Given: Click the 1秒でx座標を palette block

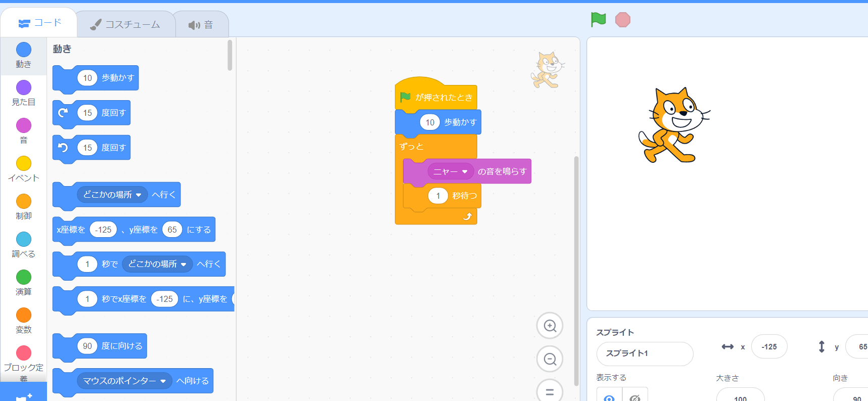Looking at the screenshot, I should pyautogui.click(x=144, y=299).
